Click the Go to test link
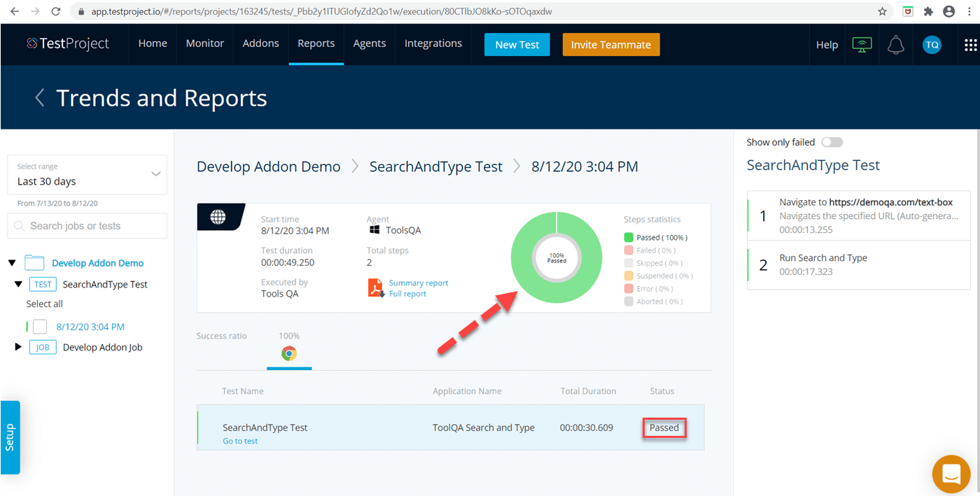The height and width of the screenshot is (496, 980). click(240, 441)
